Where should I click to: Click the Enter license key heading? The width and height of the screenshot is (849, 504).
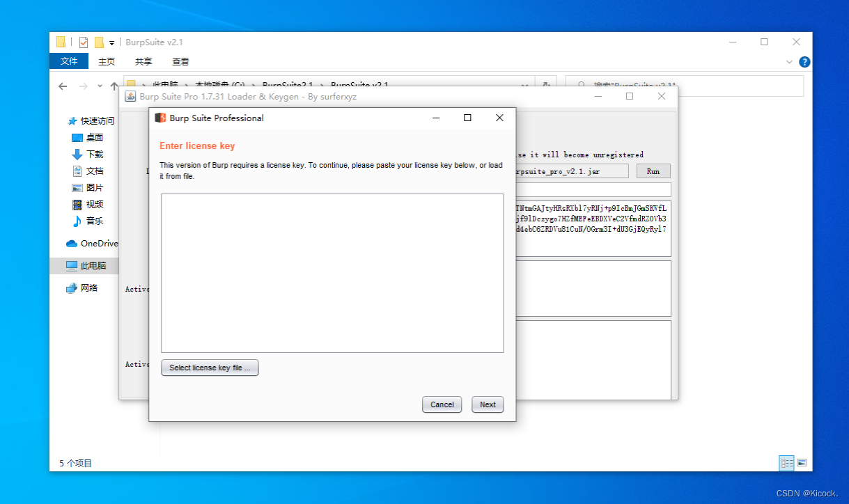pos(197,145)
